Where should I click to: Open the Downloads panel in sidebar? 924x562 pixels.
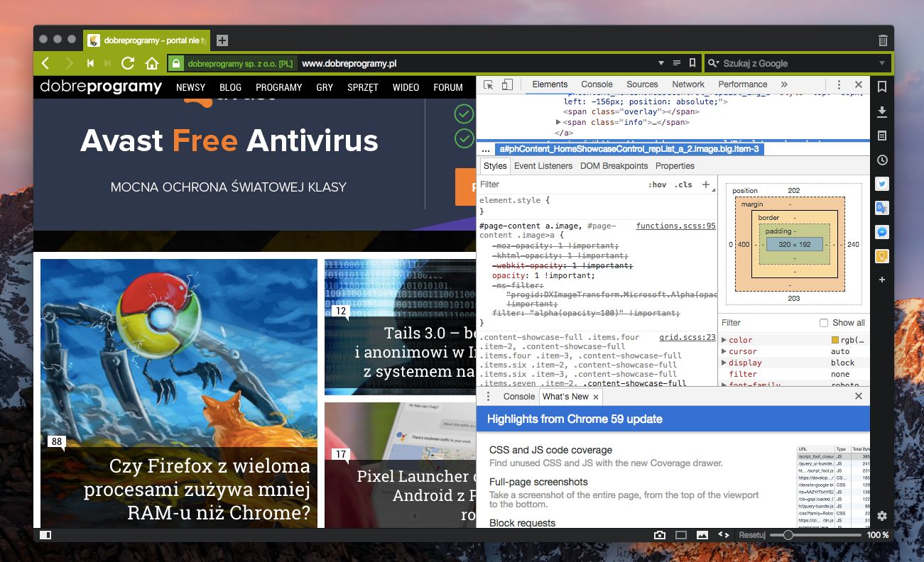pos(882,111)
